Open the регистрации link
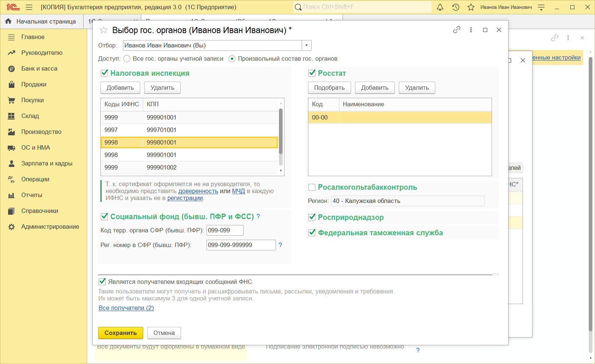 (x=185, y=198)
